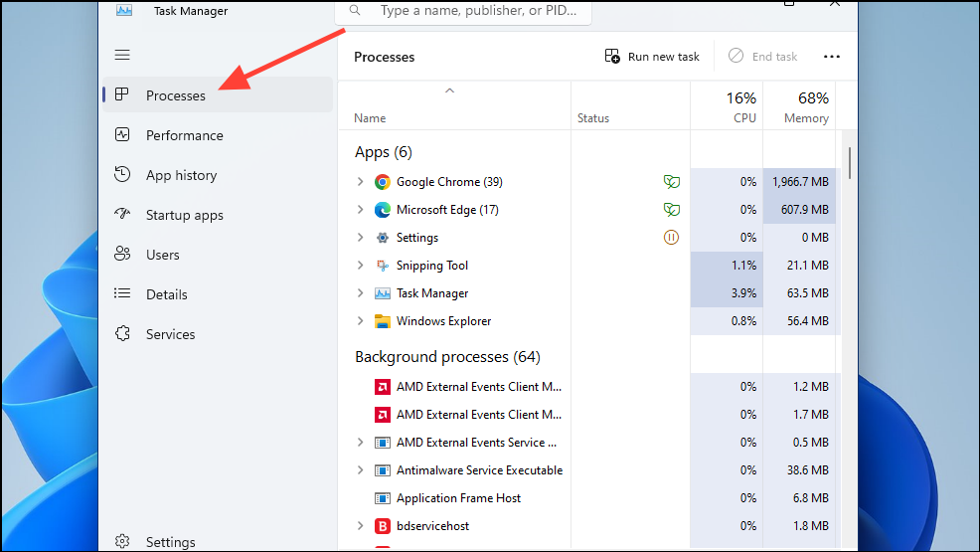The height and width of the screenshot is (552, 980).
Task: Click the Task Manager process icon
Action: tap(383, 293)
